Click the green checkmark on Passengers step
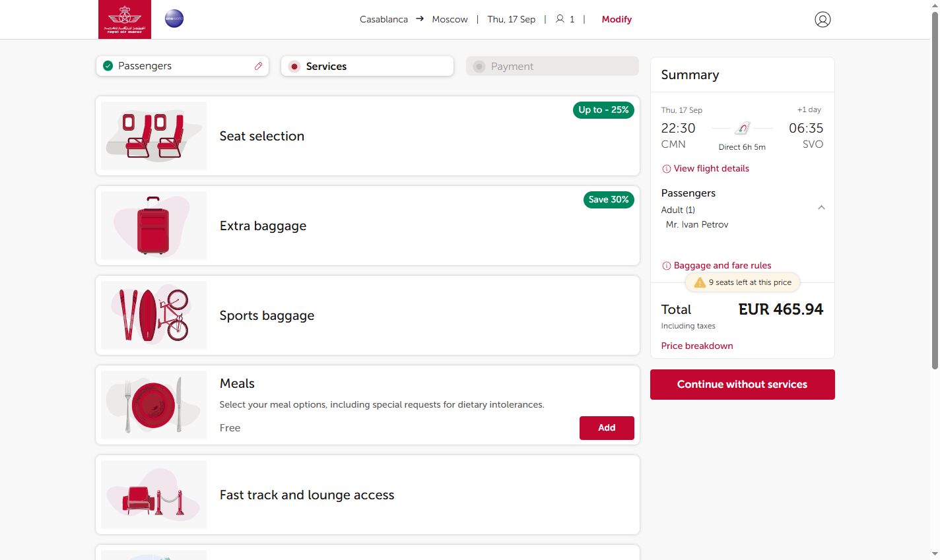Viewport: 940px width, 560px height. (x=108, y=66)
